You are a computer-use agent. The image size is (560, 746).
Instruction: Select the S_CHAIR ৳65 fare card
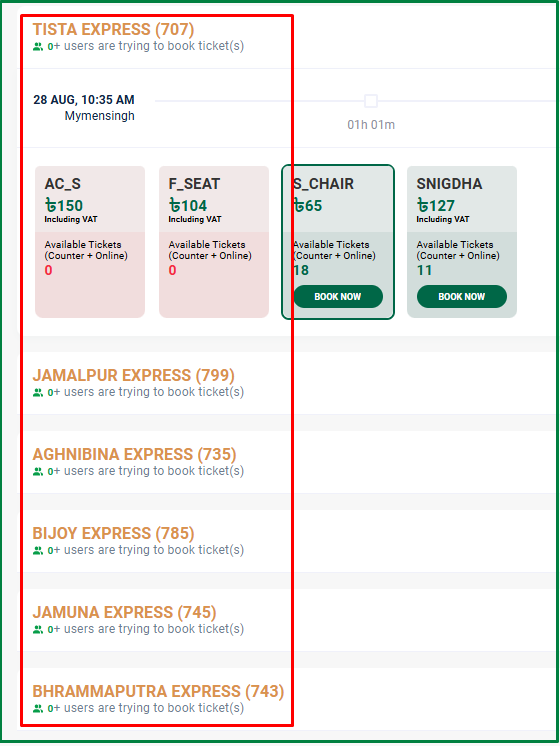[x=338, y=242]
